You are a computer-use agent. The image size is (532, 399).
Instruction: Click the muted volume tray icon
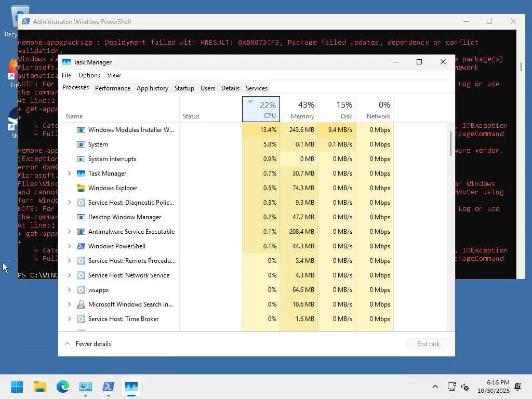click(x=465, y=387)
